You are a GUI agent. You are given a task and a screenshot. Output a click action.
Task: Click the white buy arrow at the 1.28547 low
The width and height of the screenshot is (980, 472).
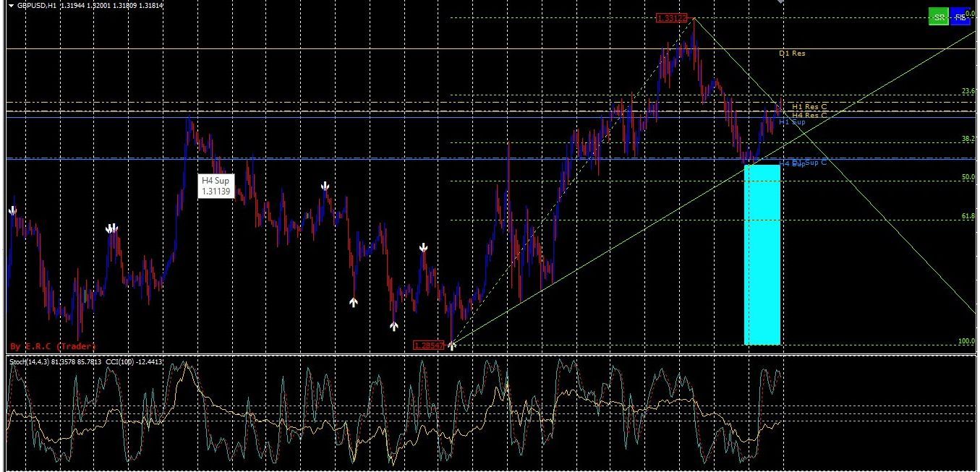(451, 346)
